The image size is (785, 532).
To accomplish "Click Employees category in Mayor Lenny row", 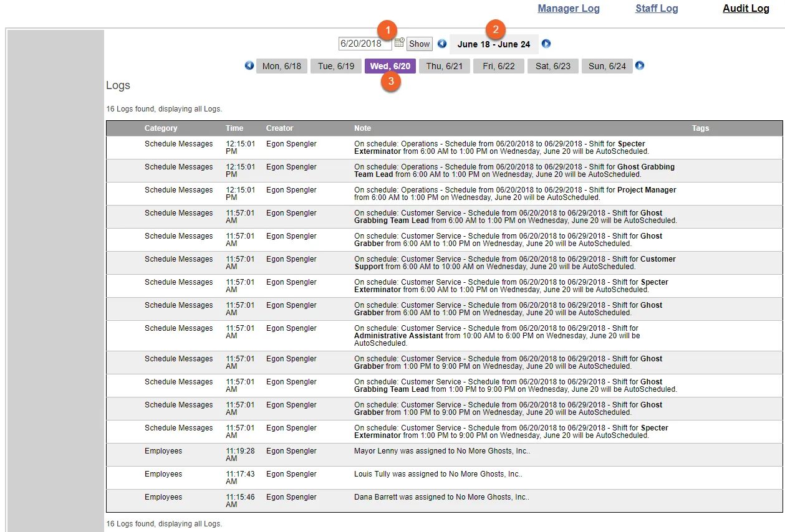I will pos(163,451).
